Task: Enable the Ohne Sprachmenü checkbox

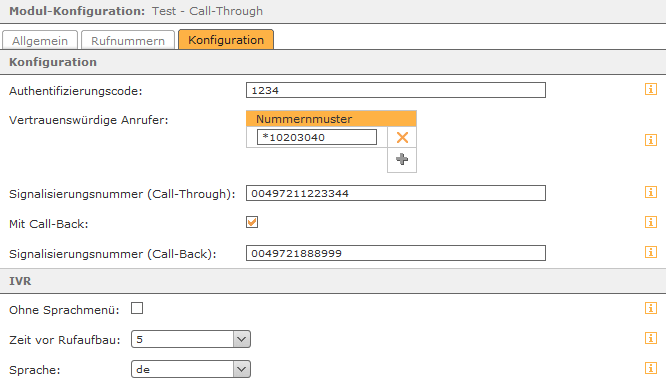Action: (x=137, y=308)
